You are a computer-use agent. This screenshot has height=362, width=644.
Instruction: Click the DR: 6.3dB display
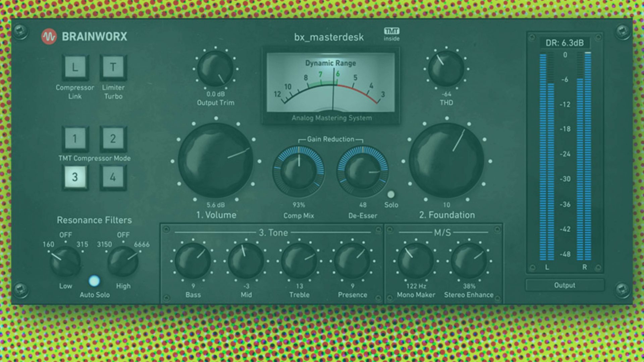[x=565, y=42]
